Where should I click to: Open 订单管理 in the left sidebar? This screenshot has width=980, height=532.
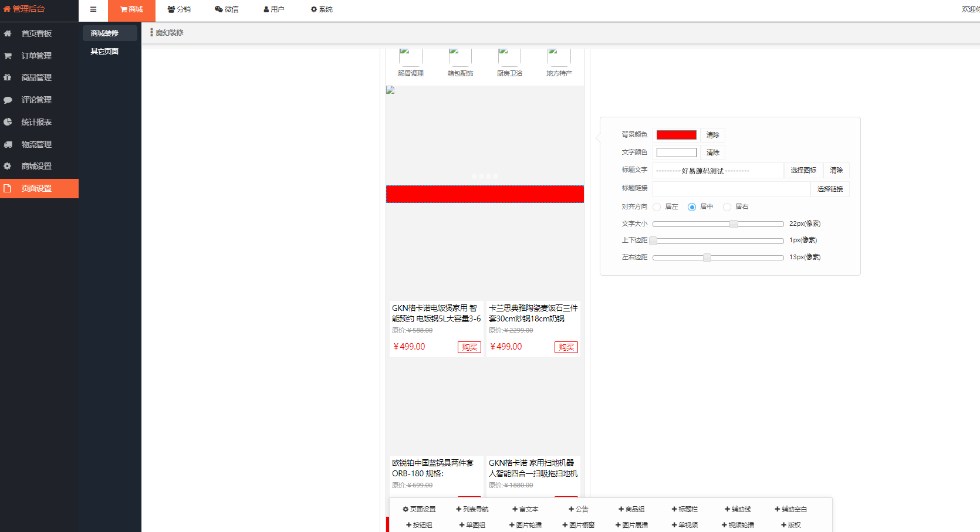point(35,56)
